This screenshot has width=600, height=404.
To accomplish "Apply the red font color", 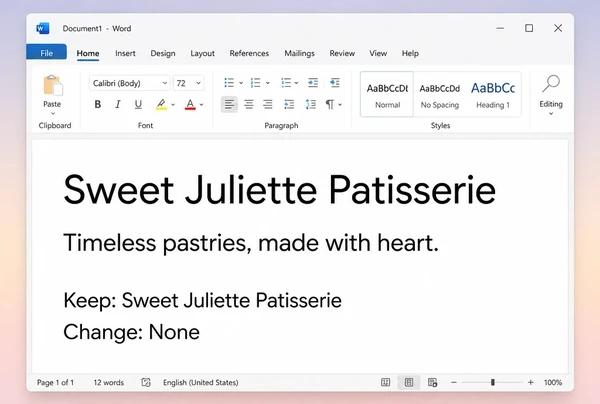I will [x=190, y=104].
